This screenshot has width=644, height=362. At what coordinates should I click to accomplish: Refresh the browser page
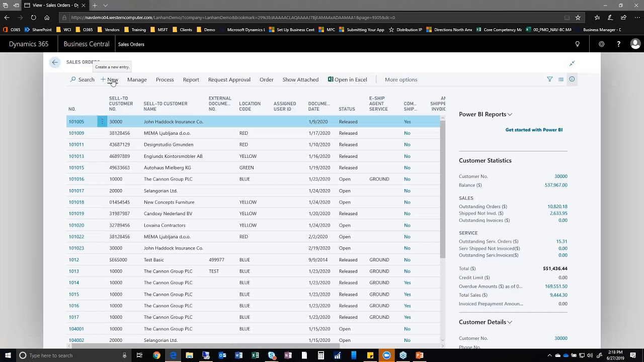pyautogui.click(x=33, y=18)
